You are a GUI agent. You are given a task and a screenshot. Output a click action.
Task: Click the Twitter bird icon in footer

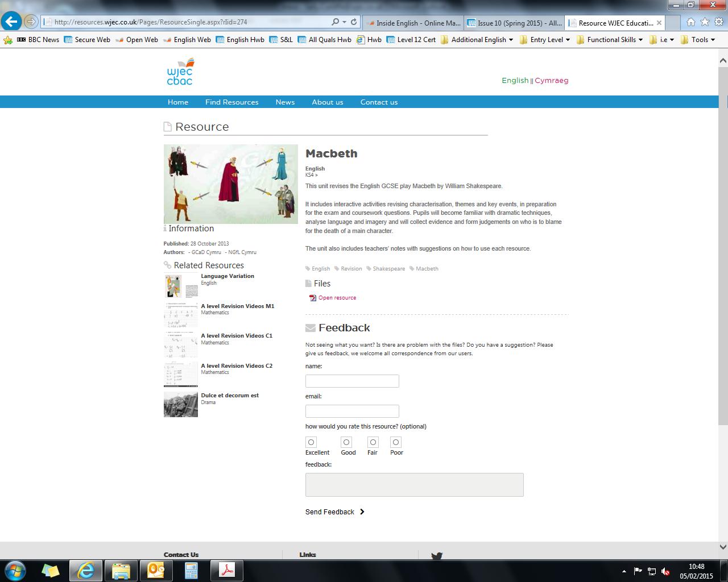(437, 556)
